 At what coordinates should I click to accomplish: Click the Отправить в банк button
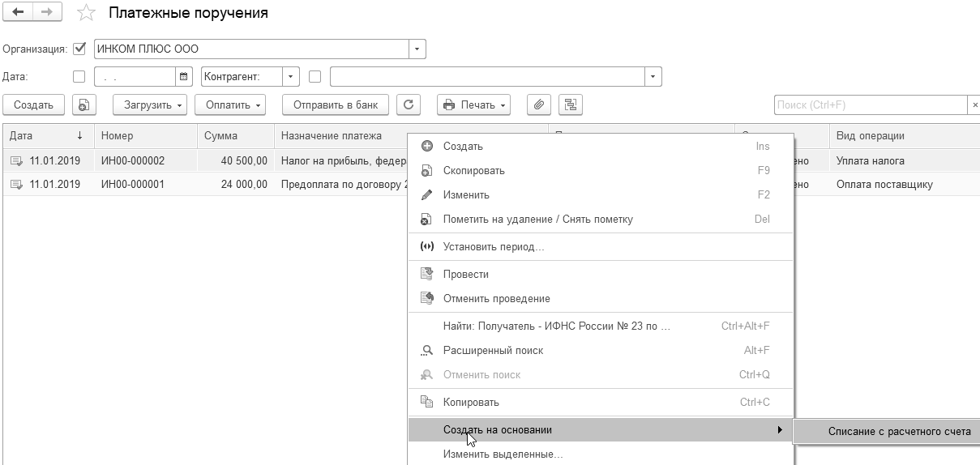tap(336, 105)
